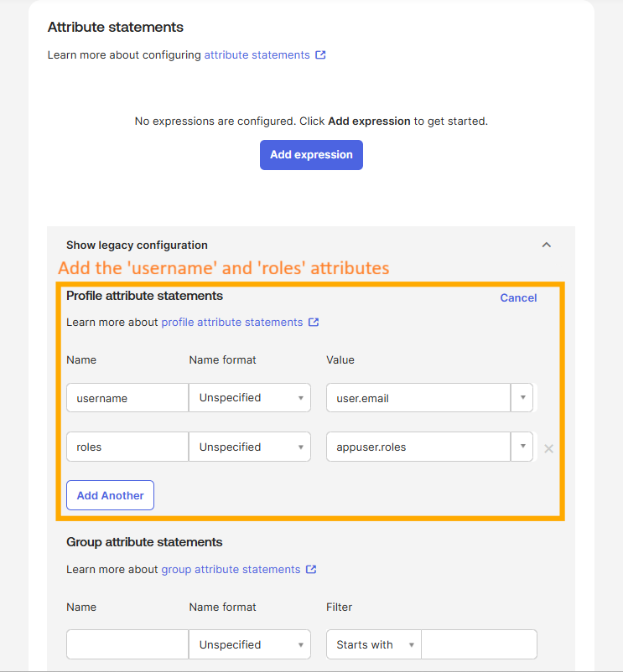The image size is (623, 672).
Task: Open the group Name format dropdown
Action: pyautogui.click(x=250, y=644)
